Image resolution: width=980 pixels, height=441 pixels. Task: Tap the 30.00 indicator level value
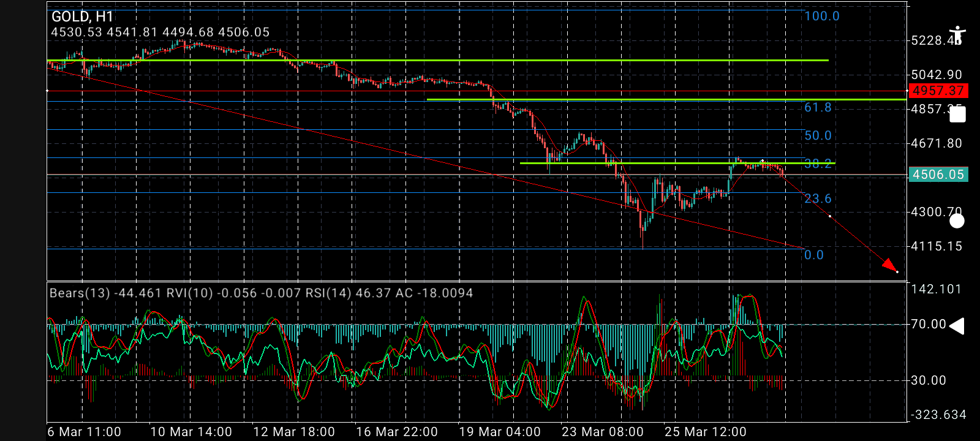pos(929,380)
